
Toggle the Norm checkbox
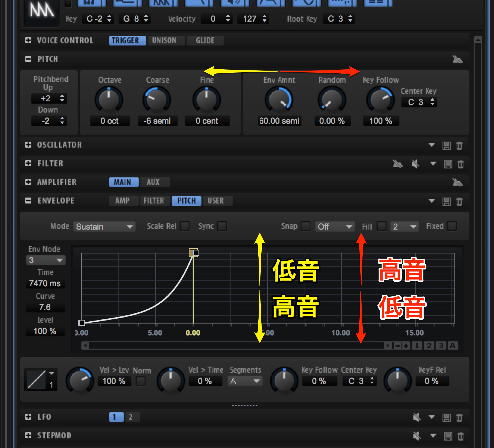[x=141, y=381]
